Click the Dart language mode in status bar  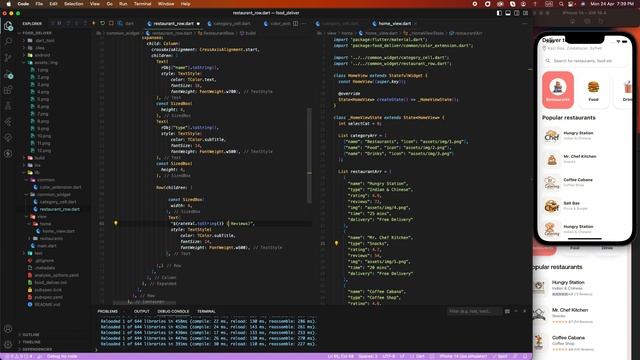[x=420, y=356]
